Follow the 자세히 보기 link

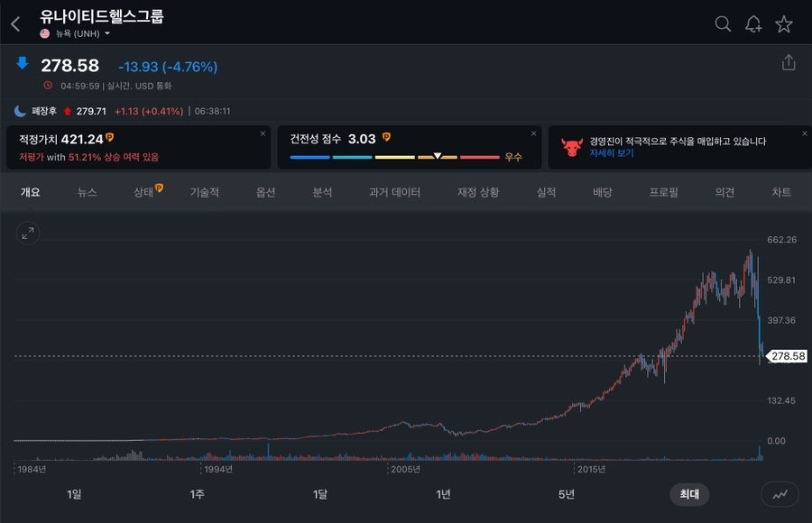612,153
